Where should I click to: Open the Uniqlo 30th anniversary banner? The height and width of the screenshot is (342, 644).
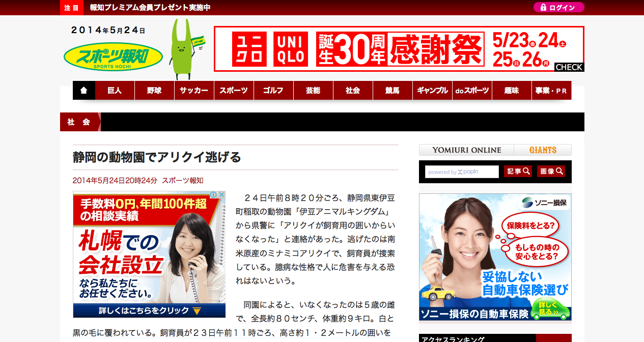(x=399, y=49)
